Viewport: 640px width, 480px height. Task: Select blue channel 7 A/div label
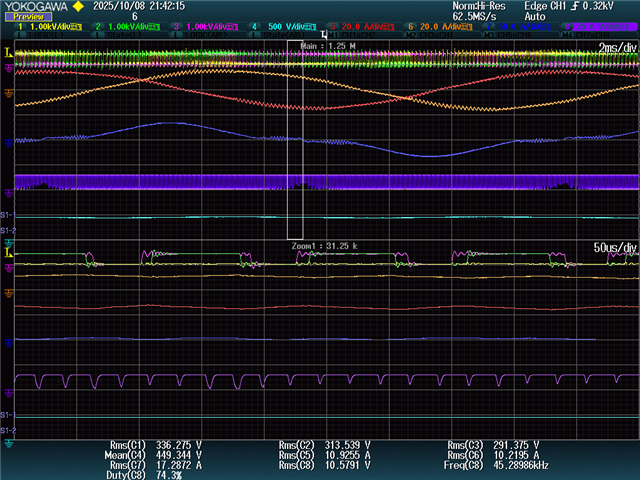[518, 27]
